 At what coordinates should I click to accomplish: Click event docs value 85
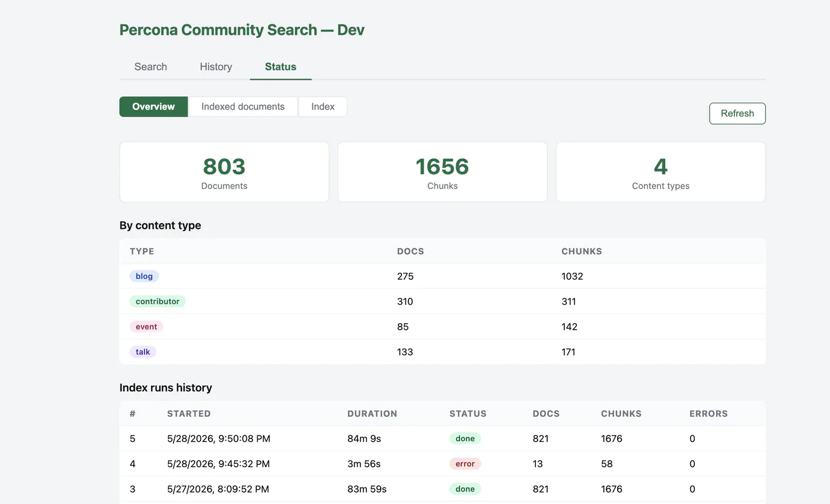tap(403, 327)
